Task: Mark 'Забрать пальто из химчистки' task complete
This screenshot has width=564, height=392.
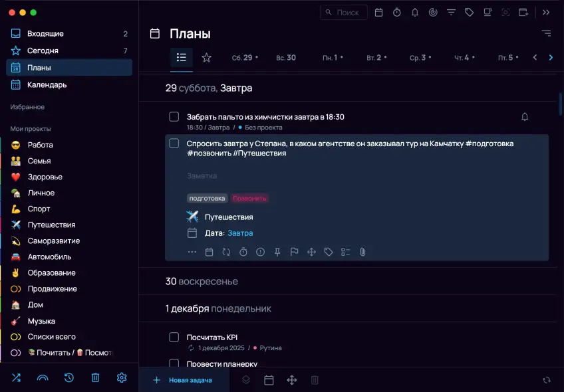Action: pos(174,117)
